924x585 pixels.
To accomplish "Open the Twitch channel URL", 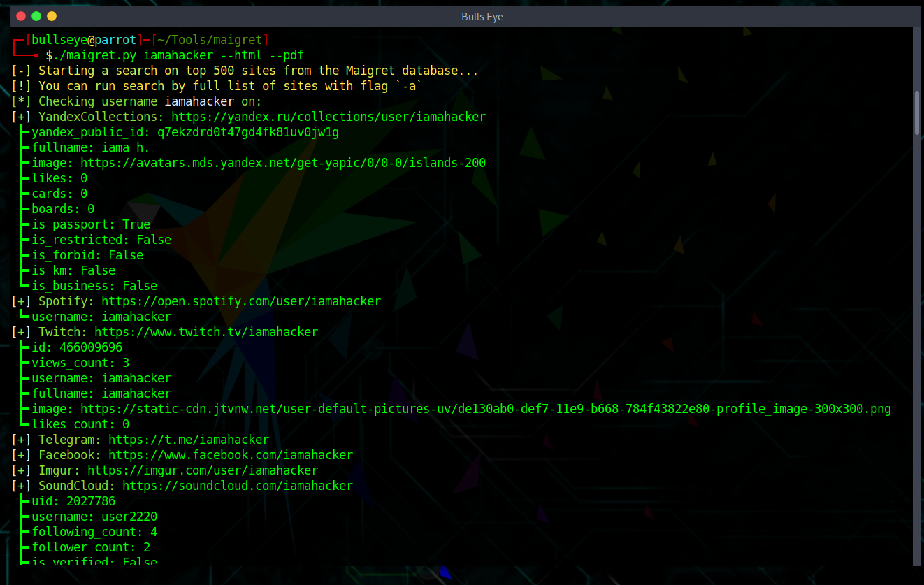I will click(206, 332).
